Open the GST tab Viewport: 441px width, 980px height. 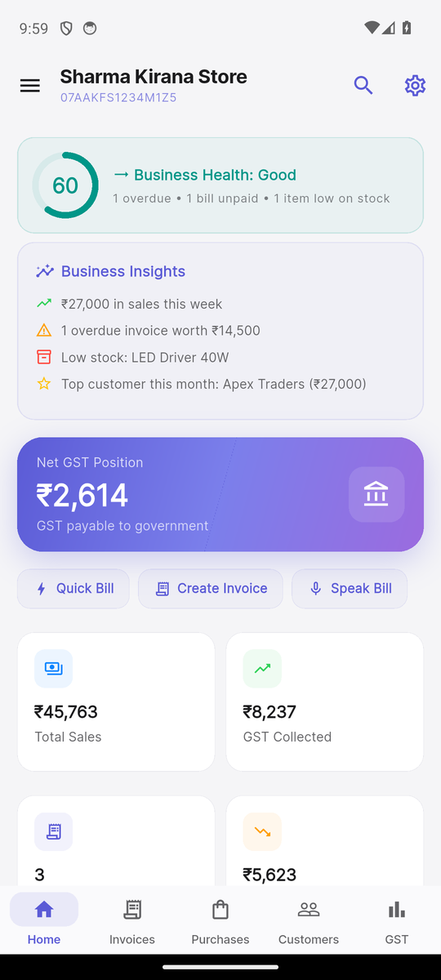point(397,920)
